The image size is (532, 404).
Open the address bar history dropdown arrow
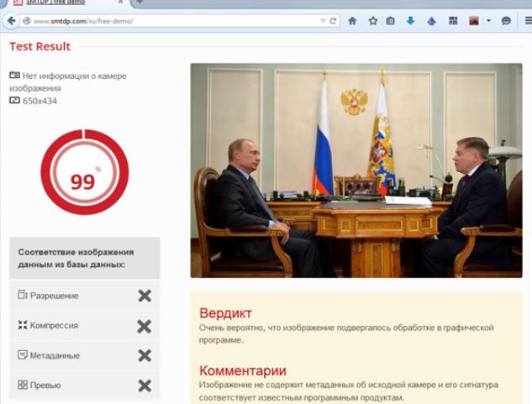point(323,21)
